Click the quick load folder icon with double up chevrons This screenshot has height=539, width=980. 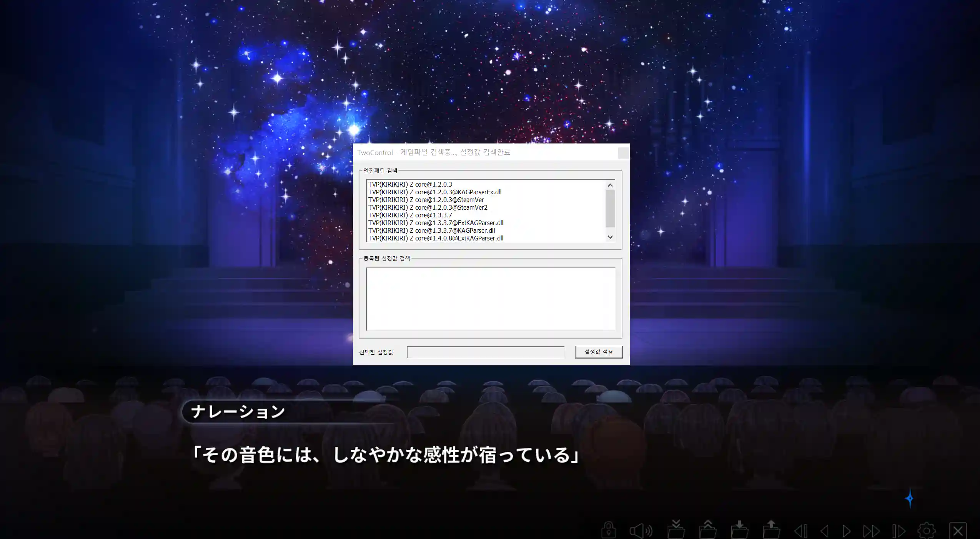708,529
